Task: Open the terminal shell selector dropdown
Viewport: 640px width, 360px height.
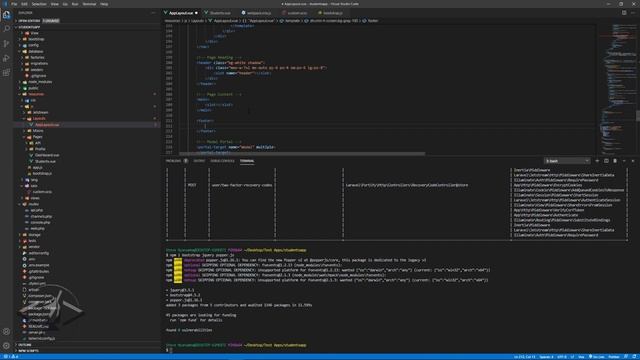Action: [x=567, y=161]
